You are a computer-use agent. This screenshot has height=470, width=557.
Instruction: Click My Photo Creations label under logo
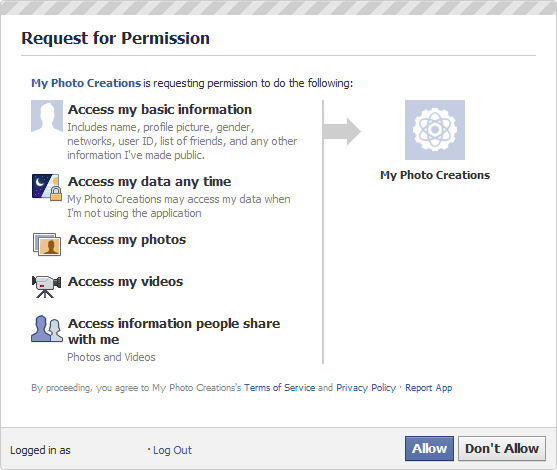click(435, 175)
